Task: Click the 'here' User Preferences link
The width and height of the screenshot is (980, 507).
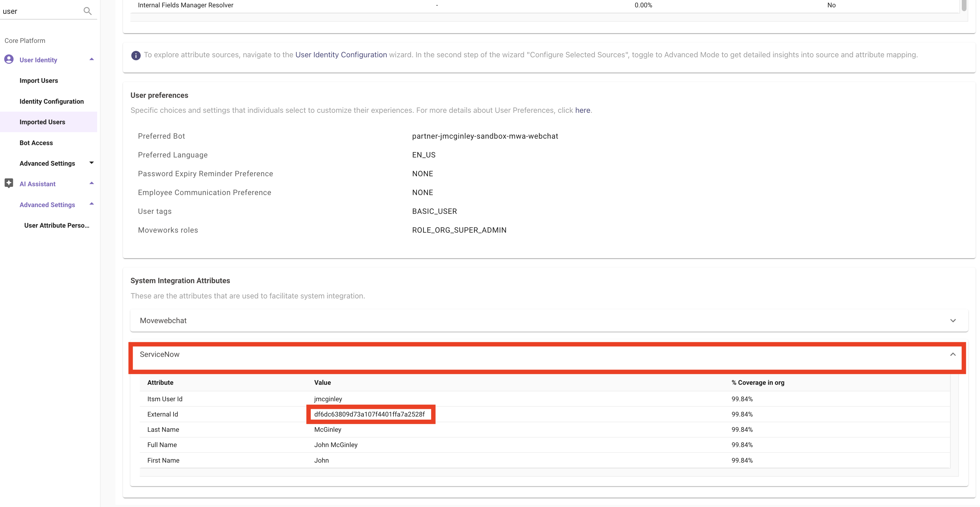Action: pyautogui.click(x=582, y=110)
